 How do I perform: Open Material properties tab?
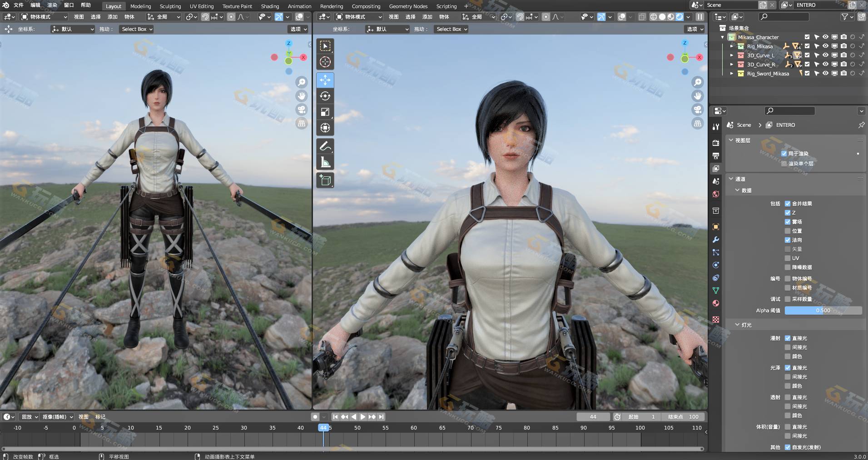(716, 303)
